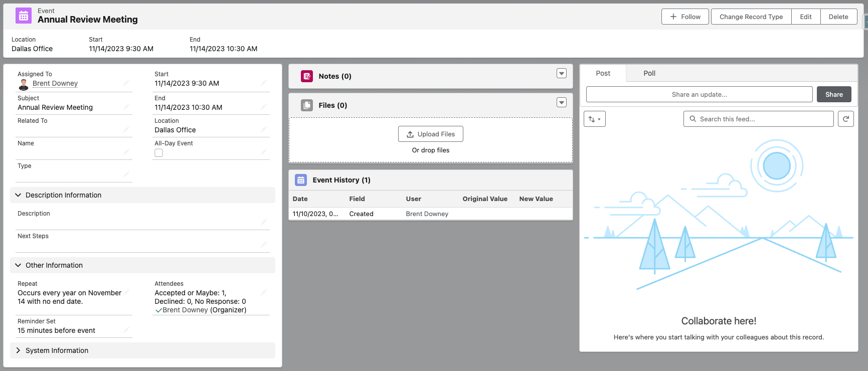Click edit pencil beside Reminder Set
Screen dimensions: 868x371
(126, 330)
